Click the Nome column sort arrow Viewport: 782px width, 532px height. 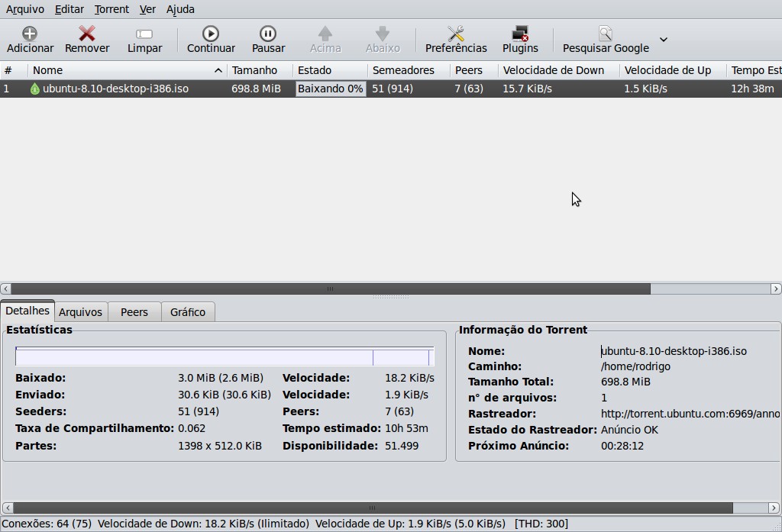pos(218,71)
